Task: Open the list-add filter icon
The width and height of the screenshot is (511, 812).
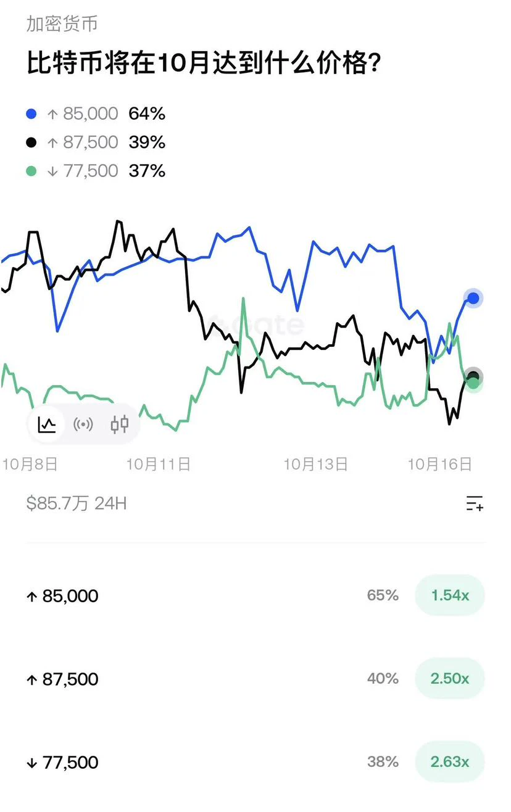Action: (475, 503)
